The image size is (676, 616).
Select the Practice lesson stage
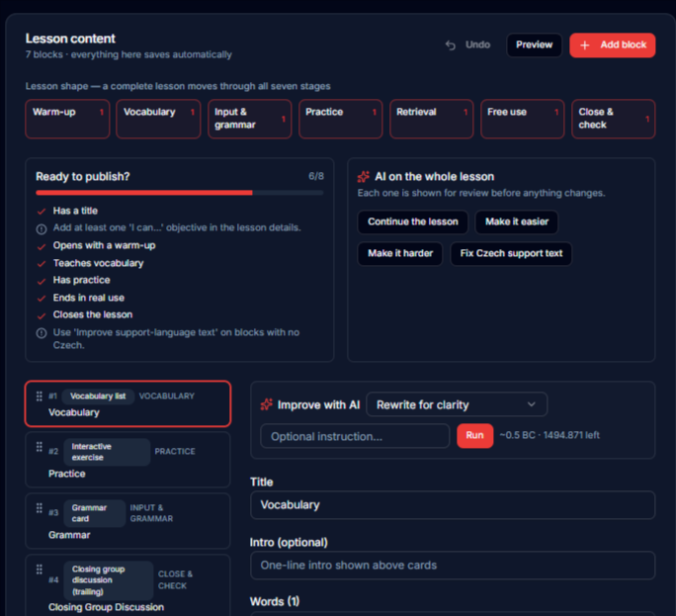pyautogui.click(x=341, y=119)
